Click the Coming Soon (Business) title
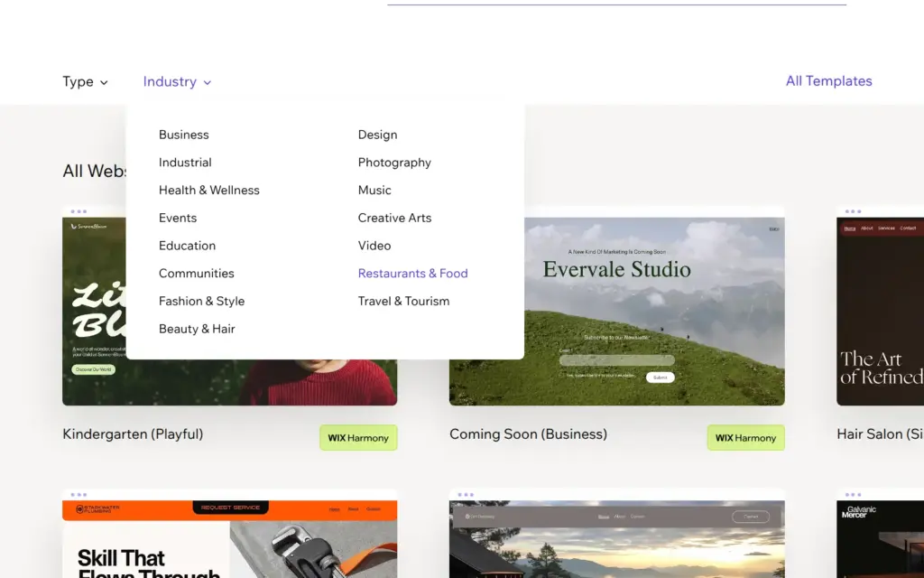This screenshot has width=924, height=578. point(528,434)
